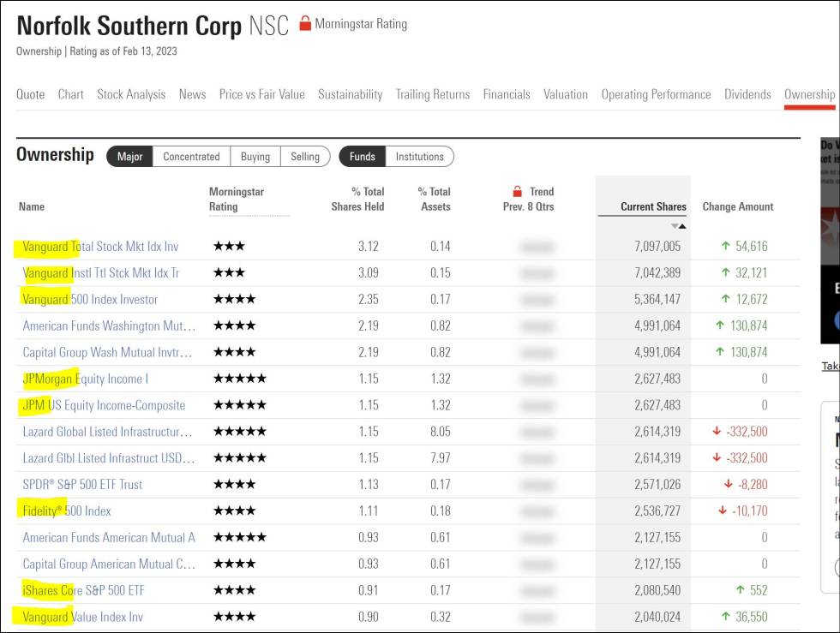
Task: Open Vanguard Value Index Inv fund
Action: tap(82, 617)
